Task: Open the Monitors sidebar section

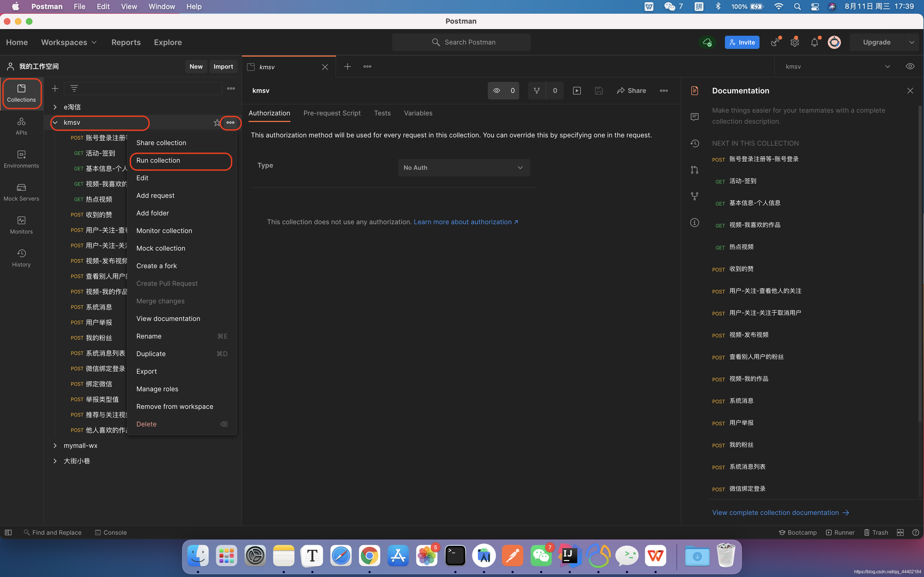Action: (x=21, y=225)
